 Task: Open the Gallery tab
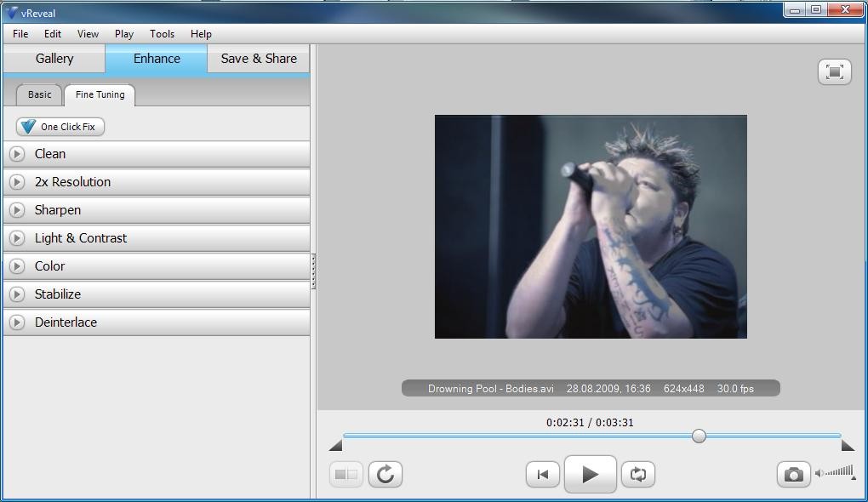coord(54,59)
